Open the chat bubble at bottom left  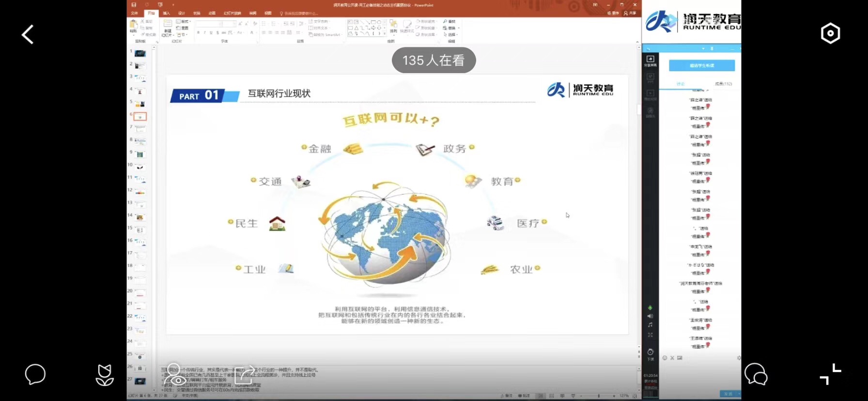tap(35, 374)
